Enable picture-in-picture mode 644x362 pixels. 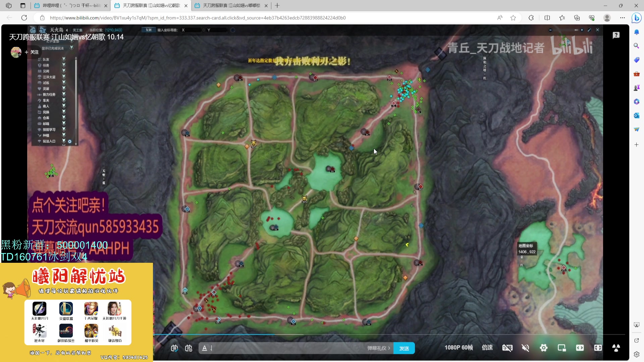point(561,348)
